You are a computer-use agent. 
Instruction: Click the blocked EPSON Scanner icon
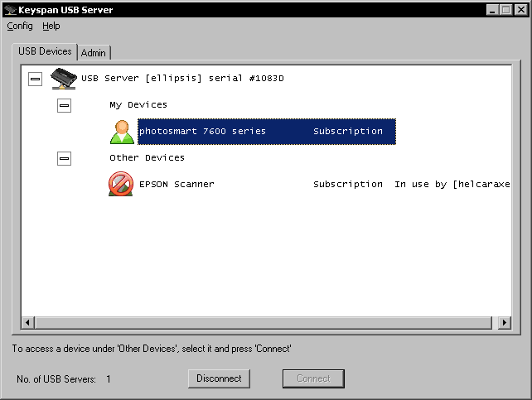point(121,184)
